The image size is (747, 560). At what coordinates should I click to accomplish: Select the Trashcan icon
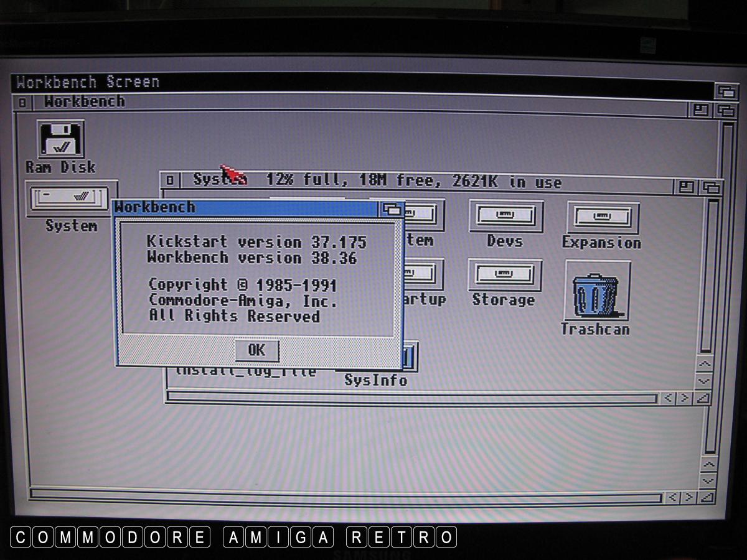pos(596,291)
